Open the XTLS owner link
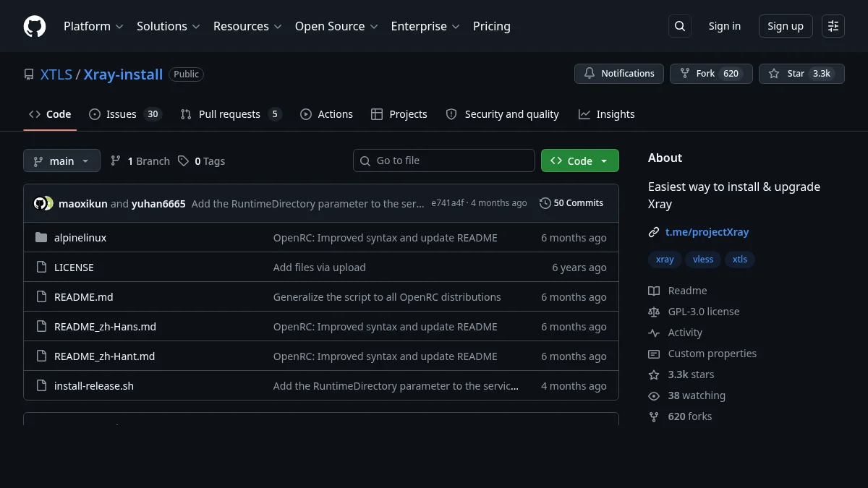Image resolution: width=868 pixels, height=488 pixels. point(56,74)
